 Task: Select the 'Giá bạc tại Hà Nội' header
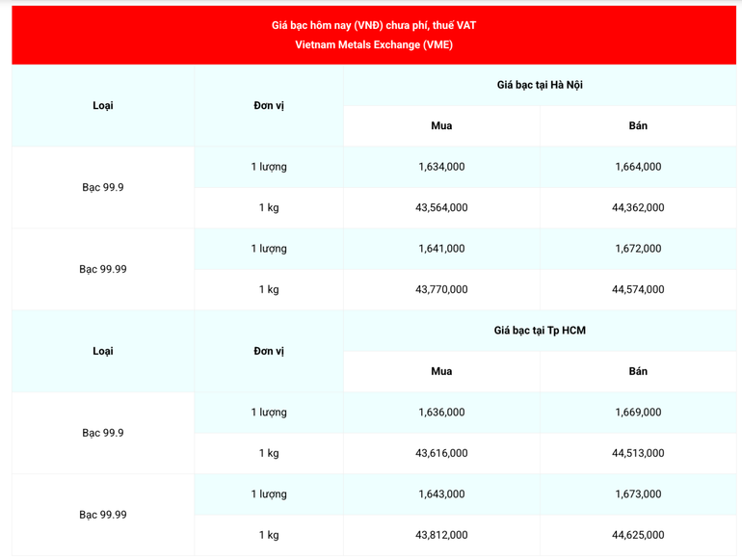[540, 85]
